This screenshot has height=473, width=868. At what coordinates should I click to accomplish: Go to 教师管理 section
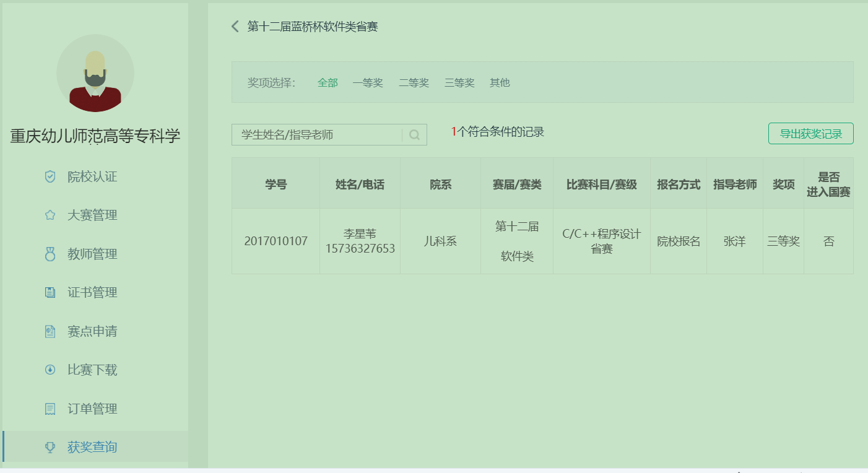coord(92,254)
